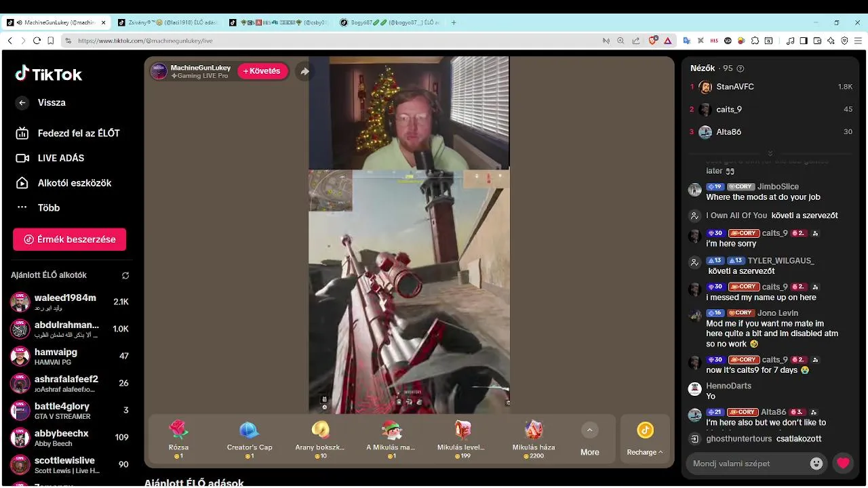The image size is (868, 488).
Task: Click Jono Levin username in chat
Action: click(778, 313)
